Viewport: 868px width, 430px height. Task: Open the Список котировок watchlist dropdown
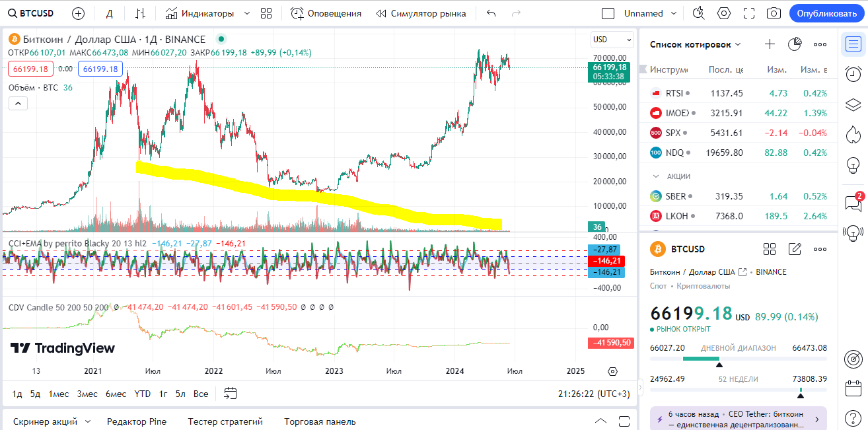[696, 44]
